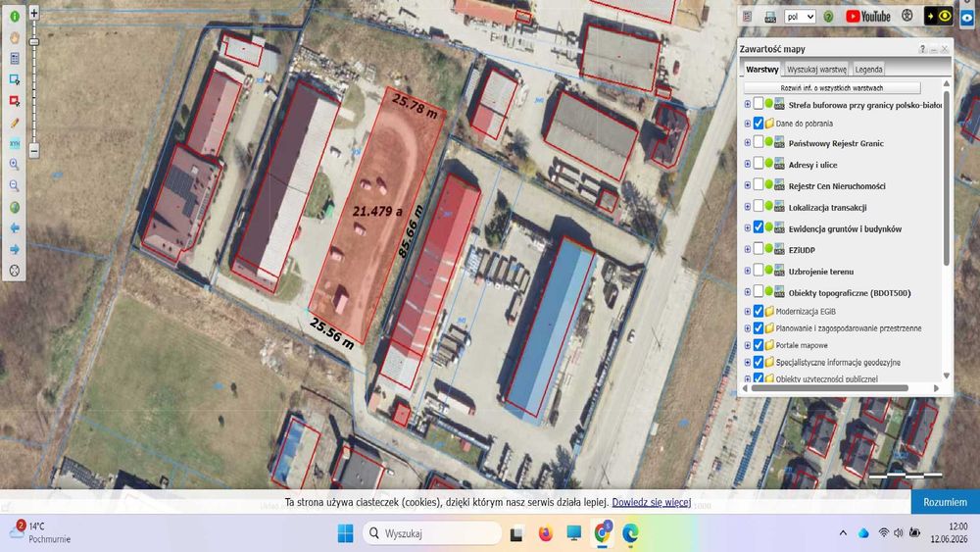Viewport: 980px width, 552px height.
Task: Click the magnifier zoom out tool
Action: tap(15, 185)
